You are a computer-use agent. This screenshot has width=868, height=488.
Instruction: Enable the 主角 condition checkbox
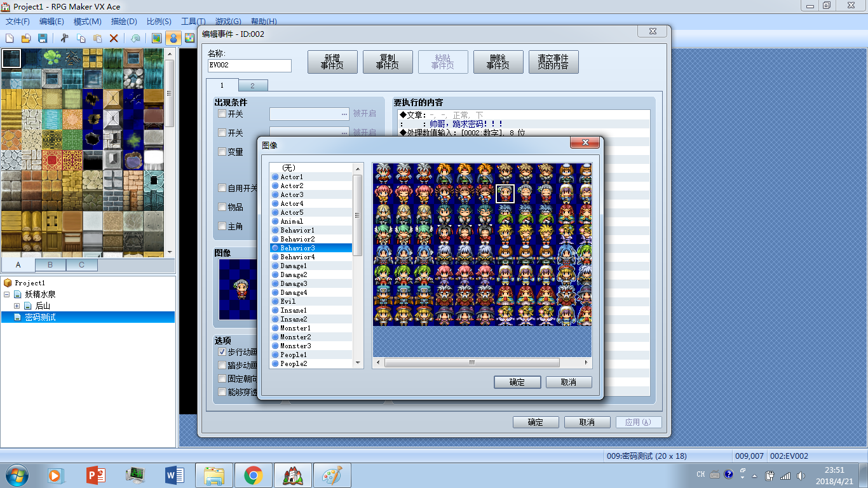coord(222,226)
